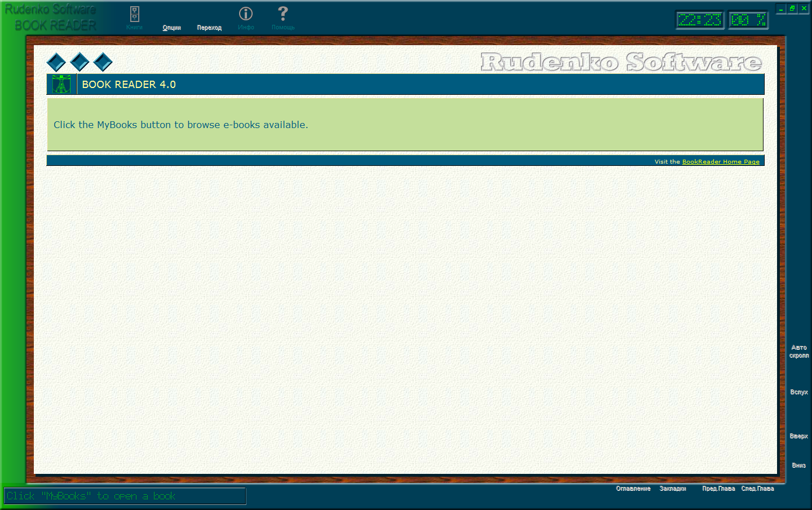Image resolution: width=812 pixels, height=510 pixels.
Task: Click the status field reading Click "MyBooks" to open a book
Action: coord(125,496)
